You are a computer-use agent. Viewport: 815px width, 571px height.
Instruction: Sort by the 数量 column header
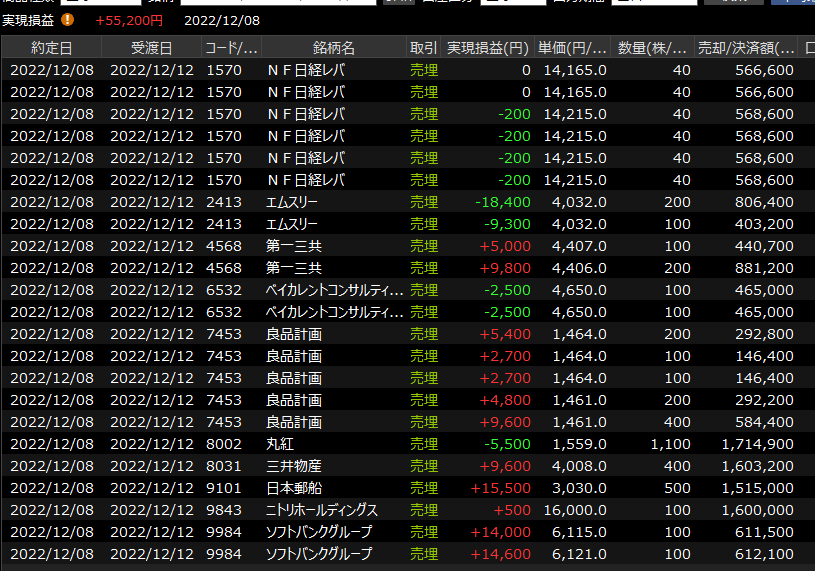coord(652,48)
